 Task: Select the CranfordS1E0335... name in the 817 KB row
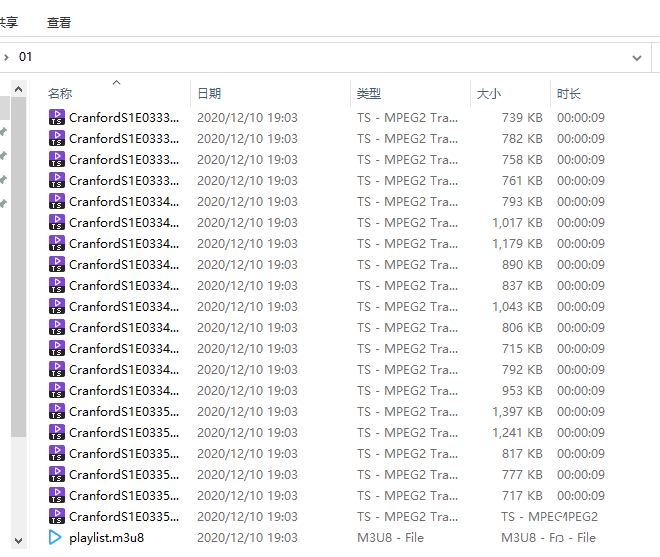point(124,454)
